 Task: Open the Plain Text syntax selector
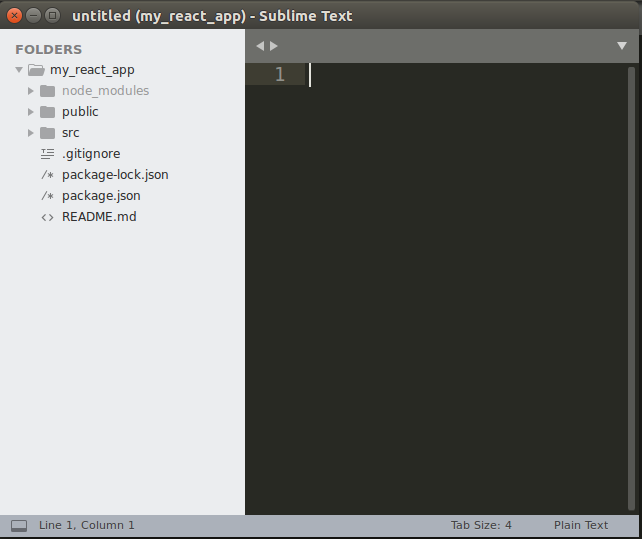tap(581, 525)
